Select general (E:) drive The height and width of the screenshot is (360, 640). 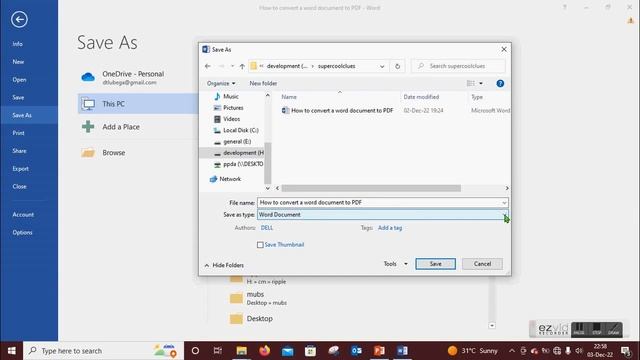(237, 142)
